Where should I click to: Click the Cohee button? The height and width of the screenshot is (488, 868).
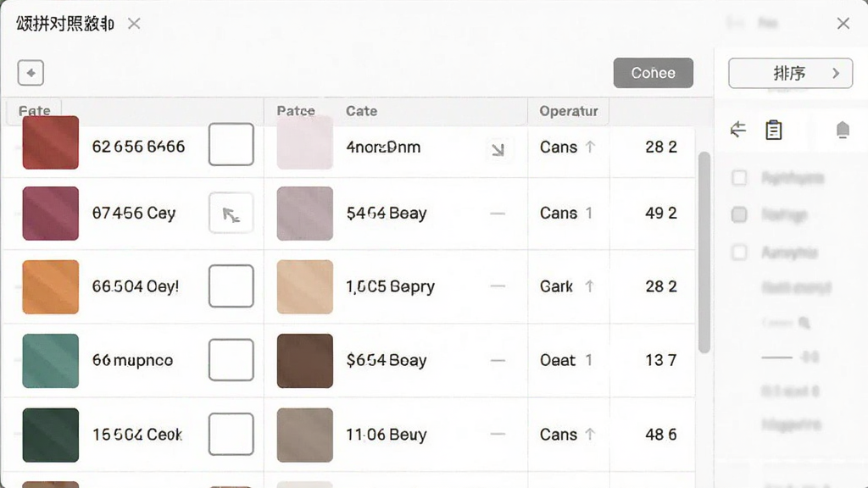654,73
